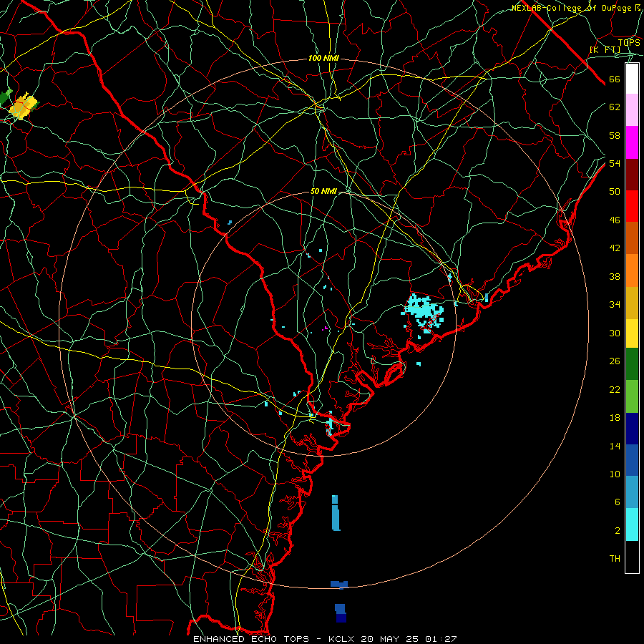Screen dimensions: 644x644
Task: Click the black TH threshold swatch
Action: click(632, 557)
